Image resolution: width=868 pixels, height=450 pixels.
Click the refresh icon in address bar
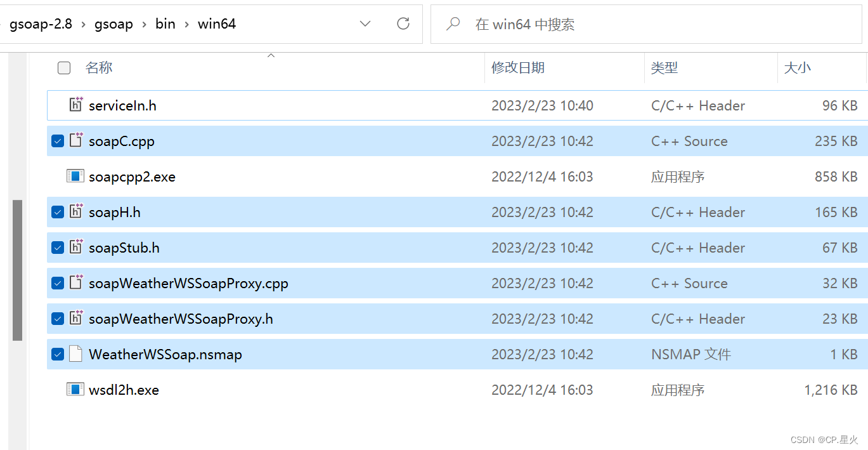pyautogui.click(x=403, y=23)
